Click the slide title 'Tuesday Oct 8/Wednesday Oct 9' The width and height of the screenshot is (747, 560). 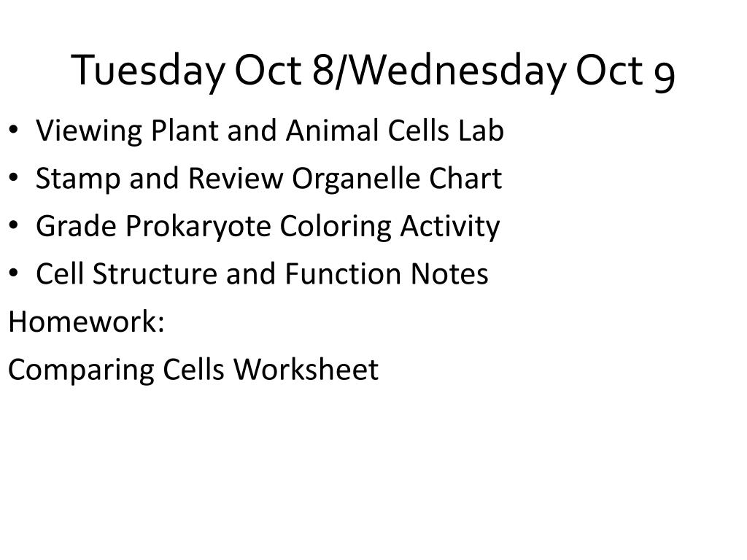(x=373, y=71)
